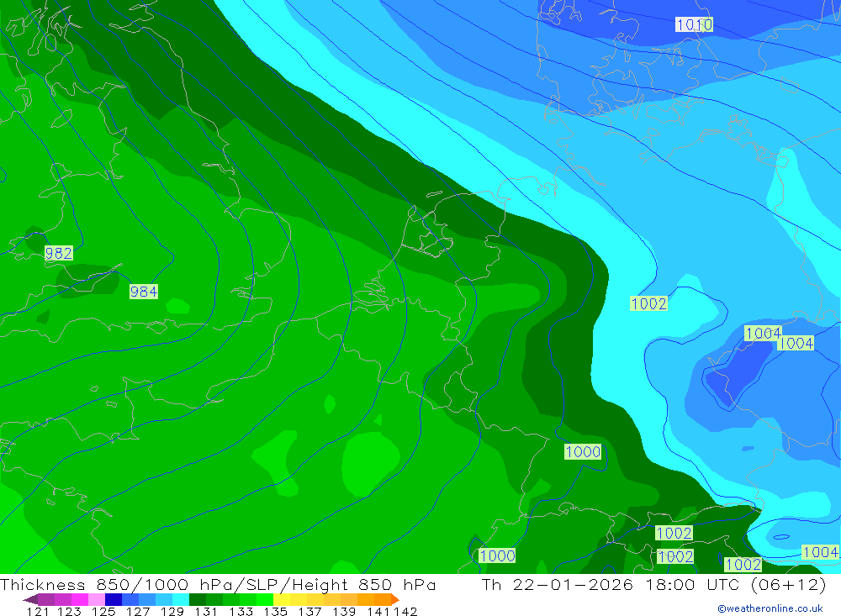841x616 pixels.
Task: Click the bright yellow legend swatch at 135
Action: point(282,599)
